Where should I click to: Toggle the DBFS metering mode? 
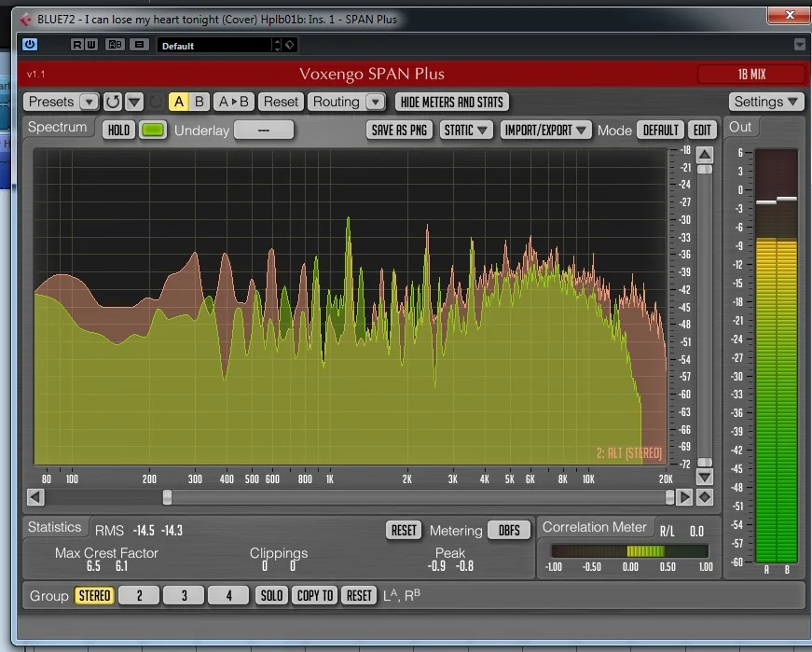coord(509,530)
